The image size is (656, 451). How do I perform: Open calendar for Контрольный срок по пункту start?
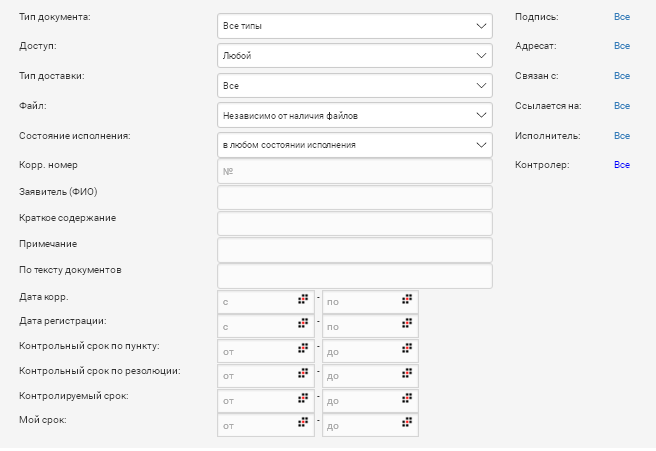[303, 349]
